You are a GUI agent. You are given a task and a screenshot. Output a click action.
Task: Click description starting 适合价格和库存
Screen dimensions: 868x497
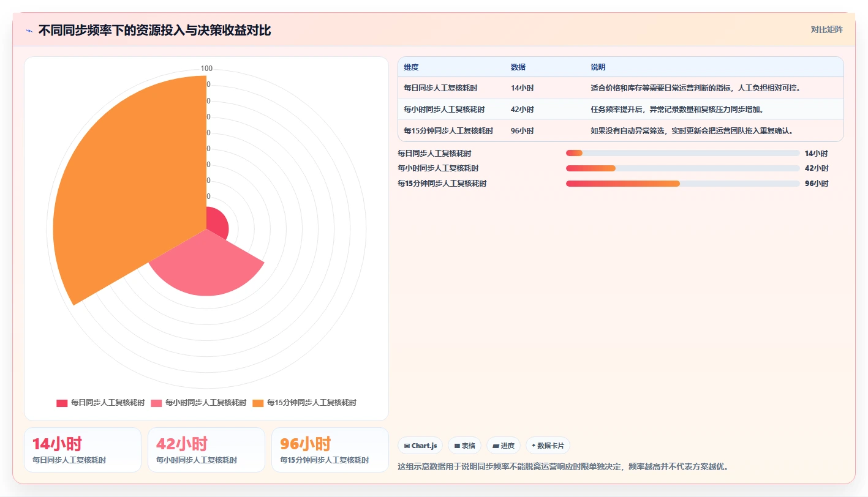[696, 88]
